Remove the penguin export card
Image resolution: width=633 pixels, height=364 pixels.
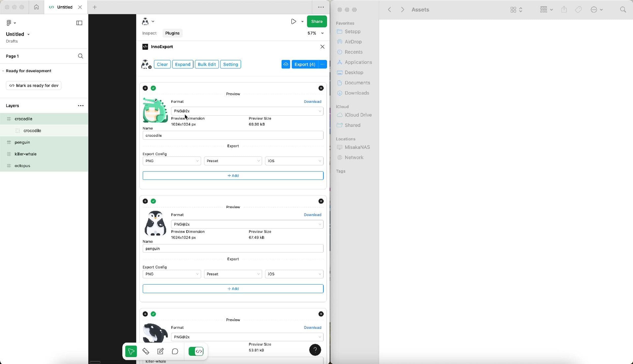(x=321, y=201)
